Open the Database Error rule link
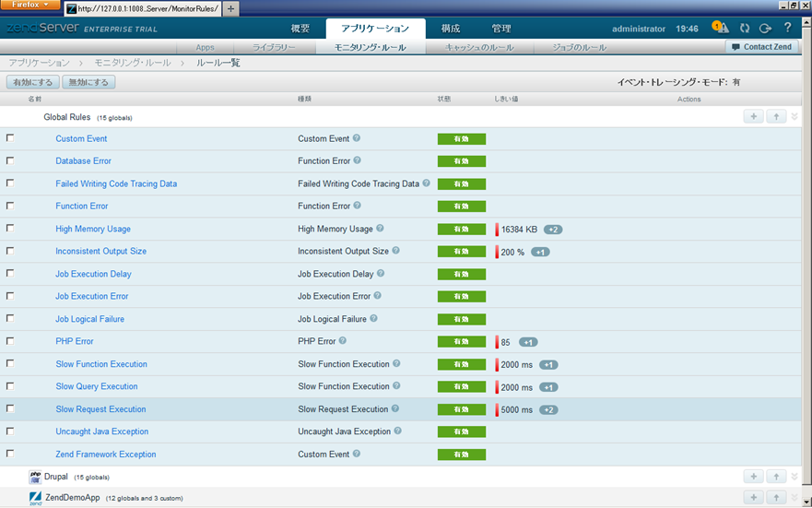 [x=83, y=160]
